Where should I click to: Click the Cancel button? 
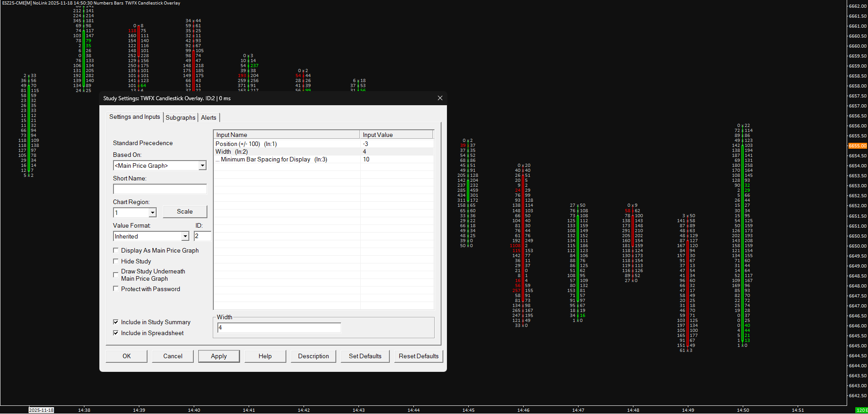coord(173,356)
